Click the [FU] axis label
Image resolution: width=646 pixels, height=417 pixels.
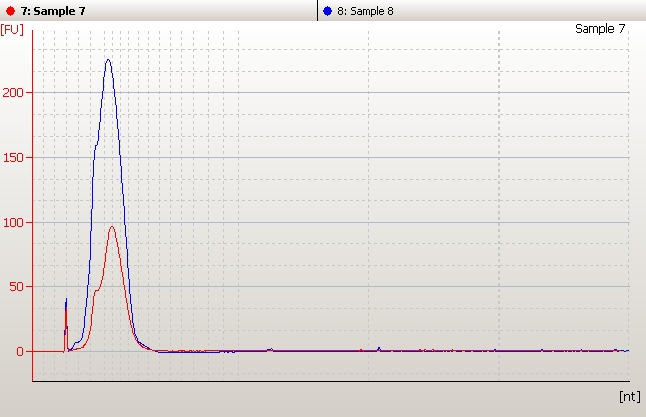coord(12,30)
